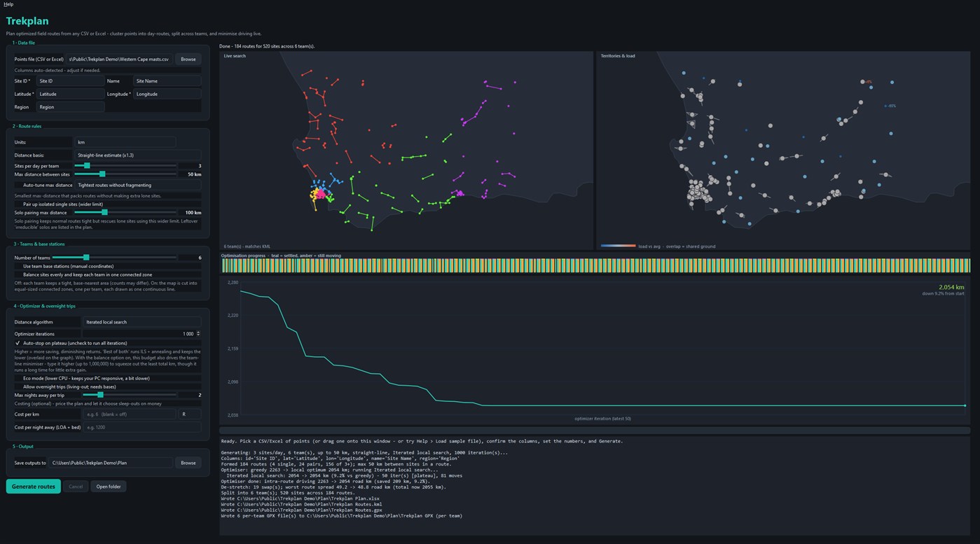The width and height of the screenshot is (980, 544).
Task: Click the Territories & load map panel
Action: pos(783,151)
